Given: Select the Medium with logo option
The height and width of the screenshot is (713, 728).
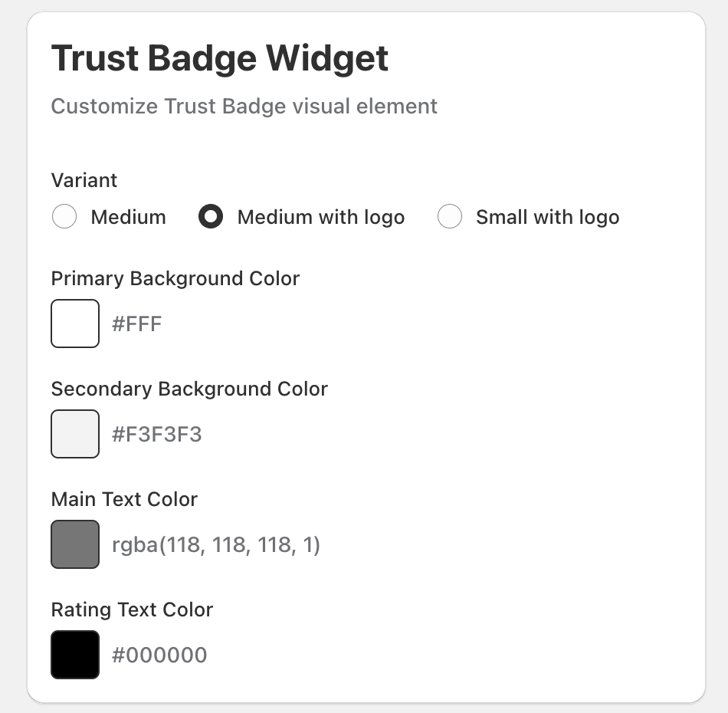Looking at the screenshot, I should tap(211, 217).
